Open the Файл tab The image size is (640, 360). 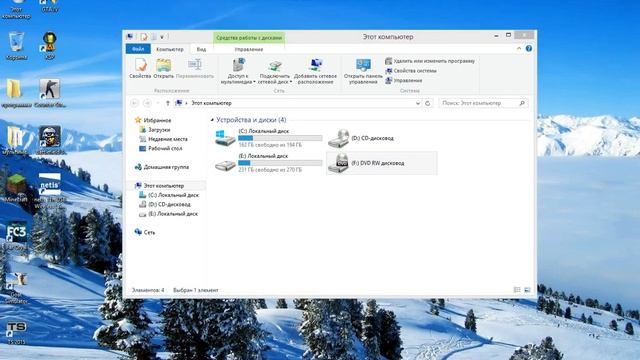pyautogui.click(x=138, y=49)
